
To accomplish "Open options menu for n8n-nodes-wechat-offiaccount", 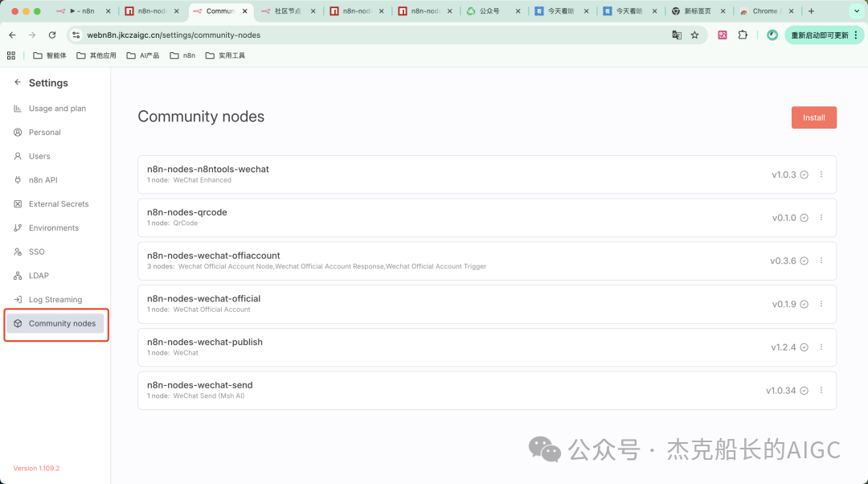I will [x=821, y=260].
